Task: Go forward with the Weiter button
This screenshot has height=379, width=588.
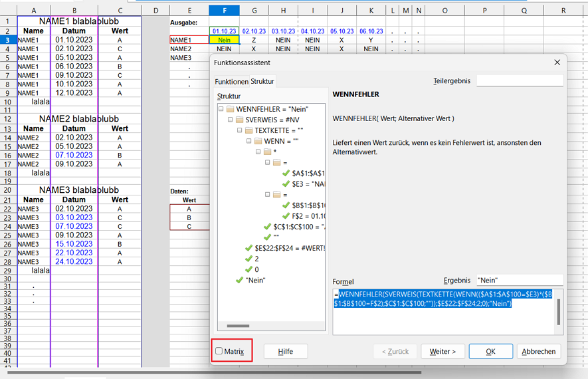Action: coord(442,352)
